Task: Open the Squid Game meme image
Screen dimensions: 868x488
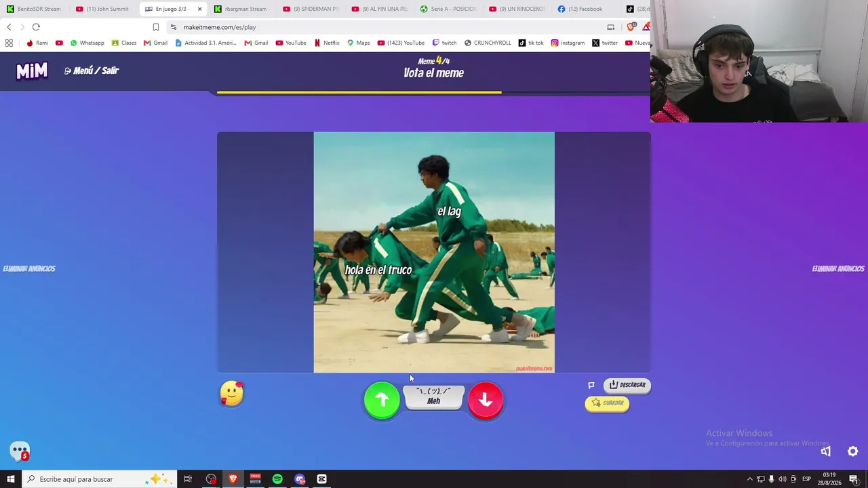Action: (x=434, y=252)
